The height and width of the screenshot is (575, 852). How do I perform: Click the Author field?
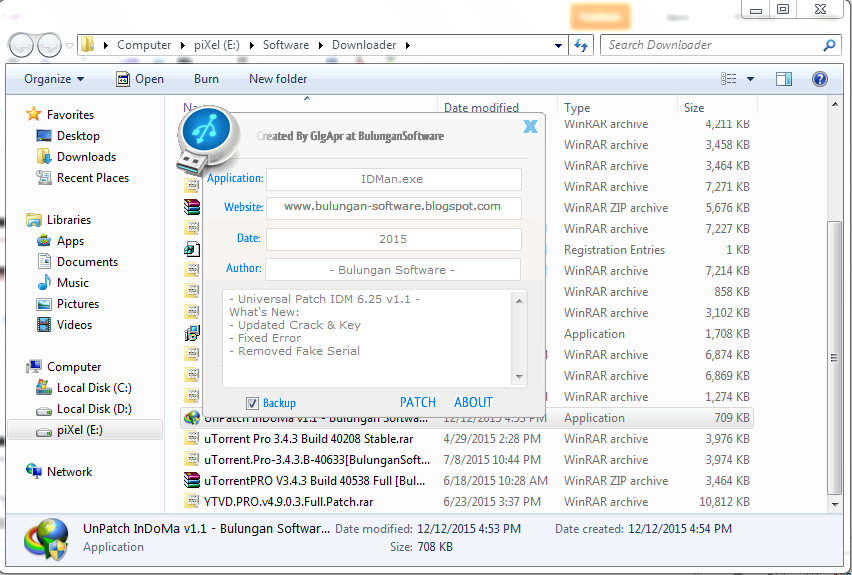393,270
